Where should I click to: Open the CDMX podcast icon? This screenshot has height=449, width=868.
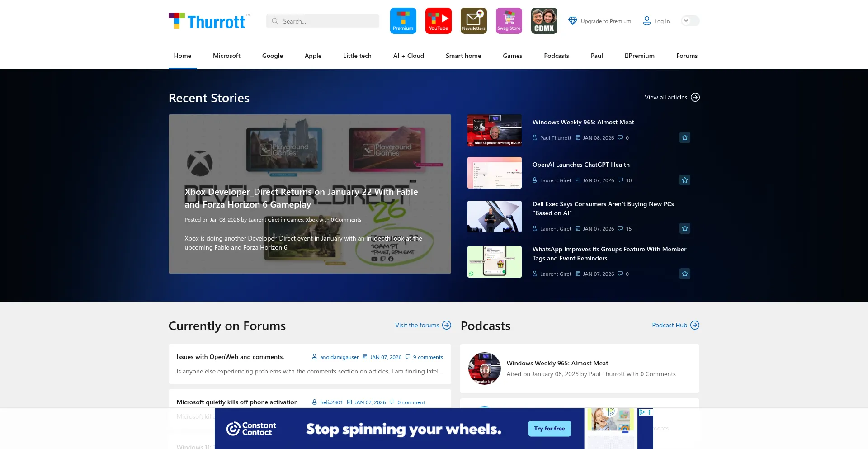click(x=543, y=20)
